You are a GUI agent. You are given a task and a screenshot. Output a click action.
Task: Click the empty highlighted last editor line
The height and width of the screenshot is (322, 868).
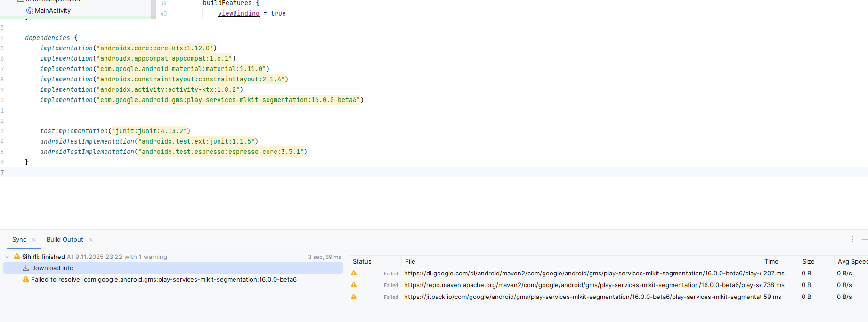(x=446, y=172)
